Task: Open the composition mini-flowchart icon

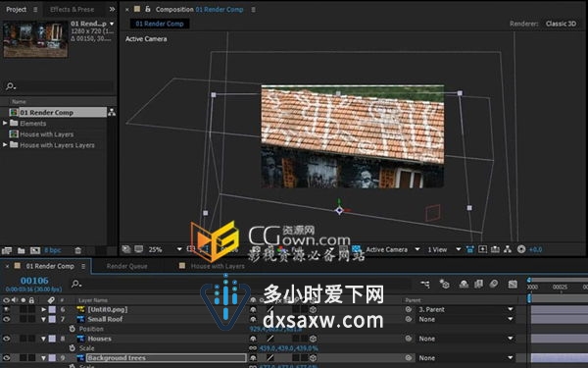Action: [x=425, y=285]
